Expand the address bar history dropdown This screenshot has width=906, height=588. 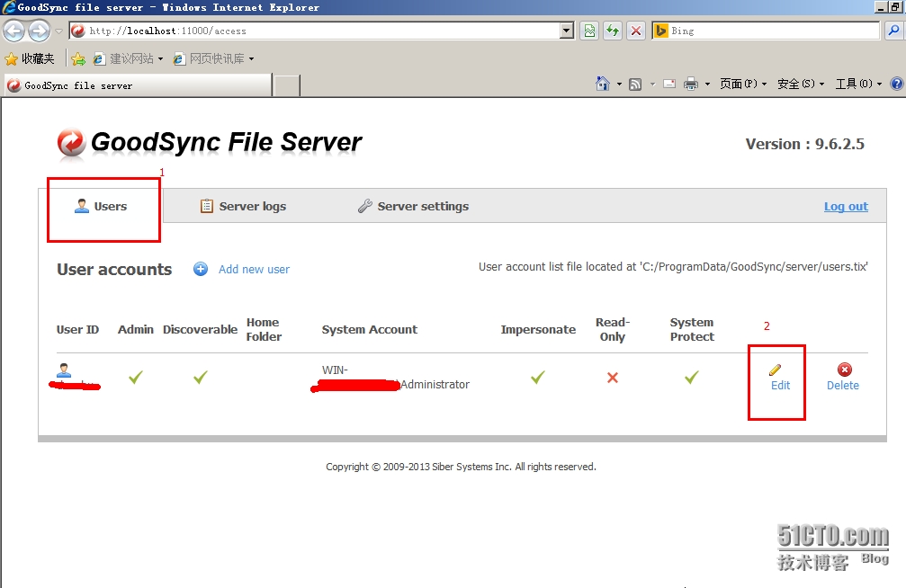tap(567, 31)
